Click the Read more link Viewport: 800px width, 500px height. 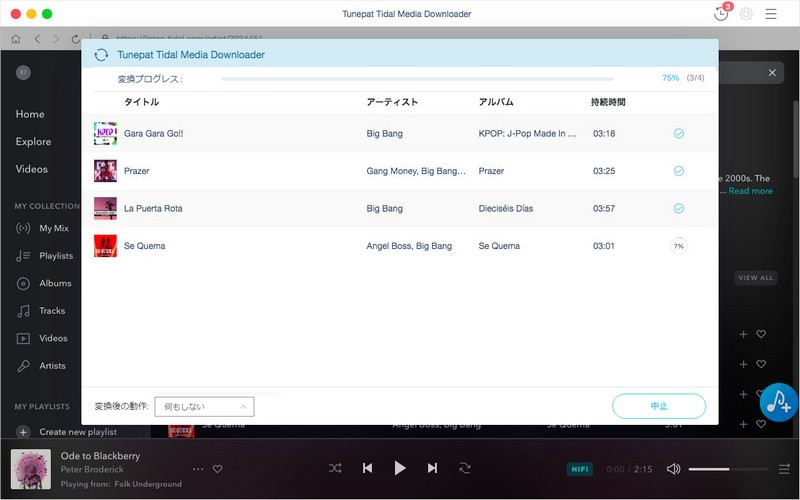tap(751, 191)
